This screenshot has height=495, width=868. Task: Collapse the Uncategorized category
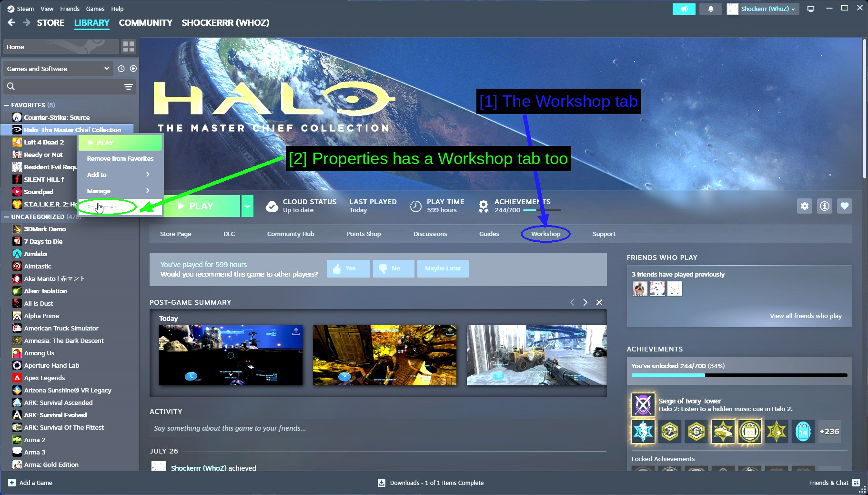pos(7,217)
